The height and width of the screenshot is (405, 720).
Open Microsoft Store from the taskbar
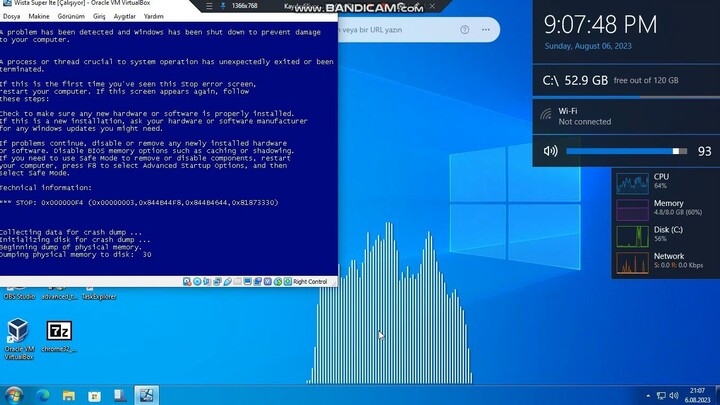[x=94, y=396]
